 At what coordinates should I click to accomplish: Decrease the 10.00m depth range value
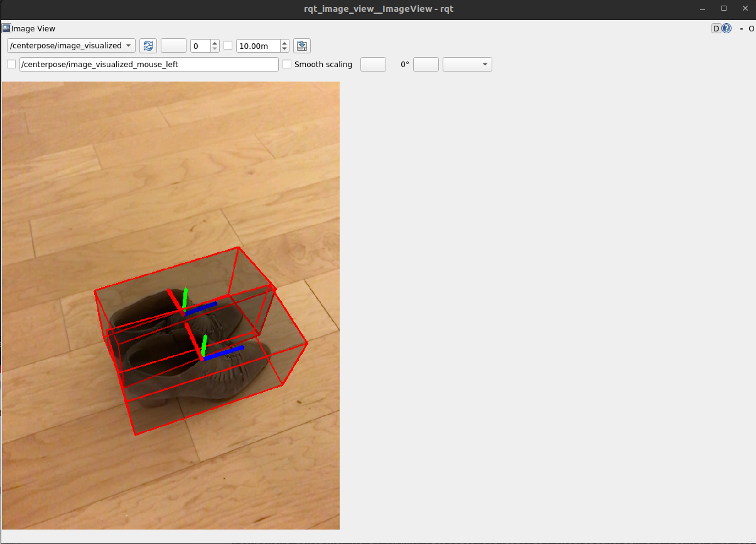(x=284, y=48)
